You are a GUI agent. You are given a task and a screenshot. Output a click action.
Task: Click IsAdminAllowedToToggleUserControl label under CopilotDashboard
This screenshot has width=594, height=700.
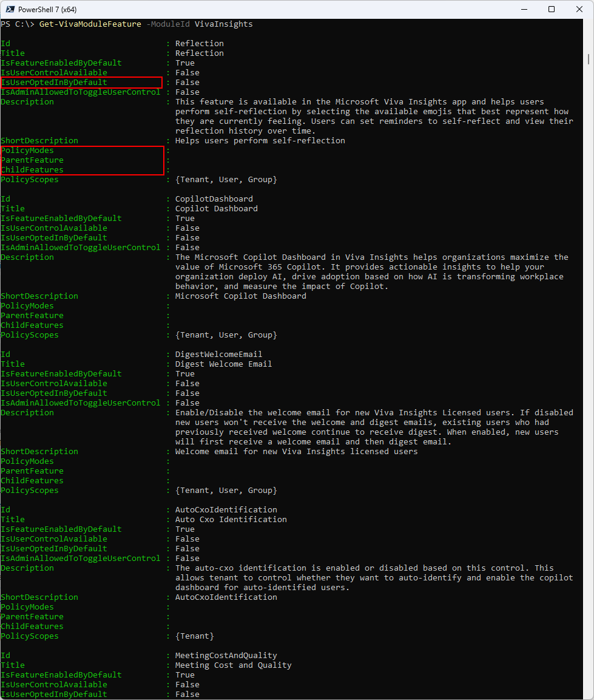pyautogui.click(x=80, y=247)
